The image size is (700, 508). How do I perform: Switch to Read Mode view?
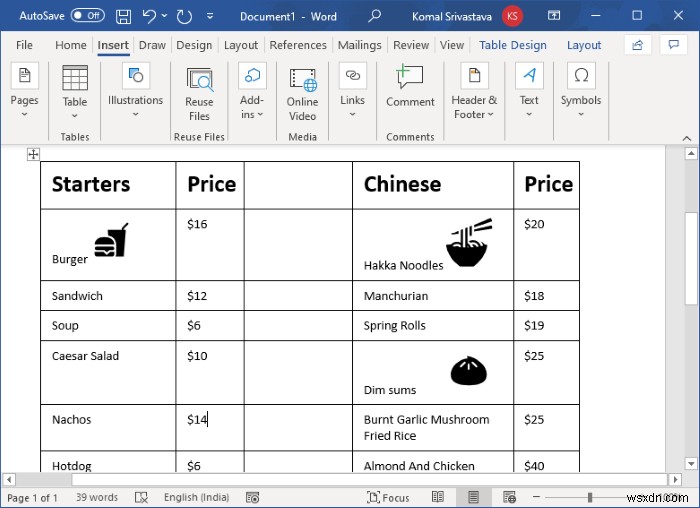click(438, 497)
